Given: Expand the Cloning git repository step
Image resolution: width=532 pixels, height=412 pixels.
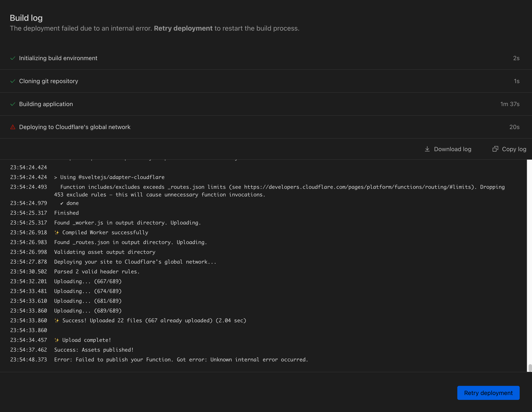Looking at the screenshot, I should click(x=49, y=81).
